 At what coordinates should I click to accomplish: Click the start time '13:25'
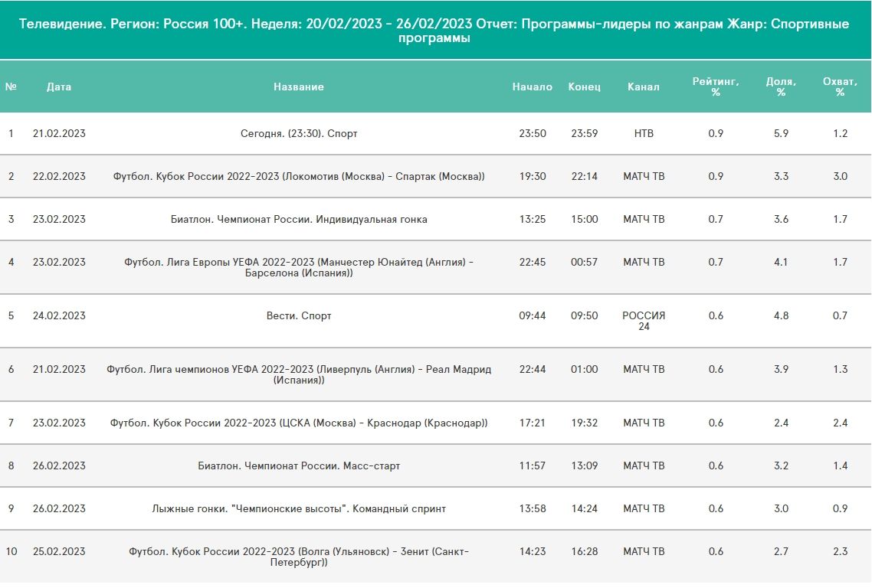coord(533,219)
